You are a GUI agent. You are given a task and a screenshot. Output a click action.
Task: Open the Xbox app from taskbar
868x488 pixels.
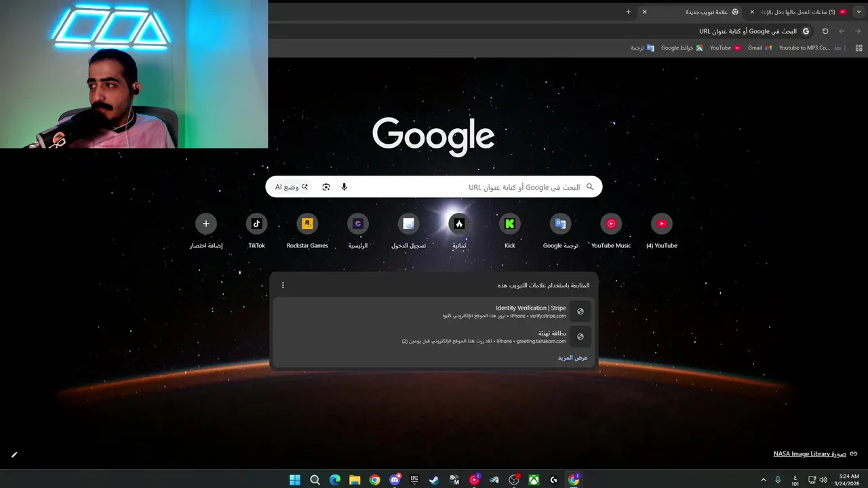pyautogui.click(x=534, y=480)
